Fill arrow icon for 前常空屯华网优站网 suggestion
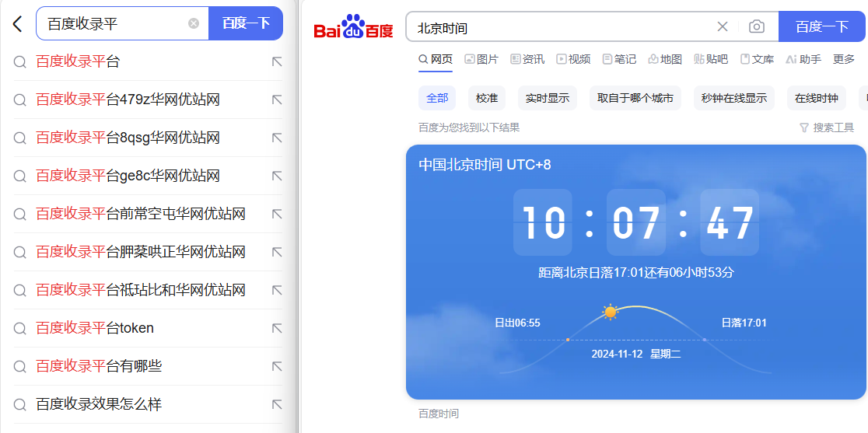868x433 pixels. pos(277,214)
